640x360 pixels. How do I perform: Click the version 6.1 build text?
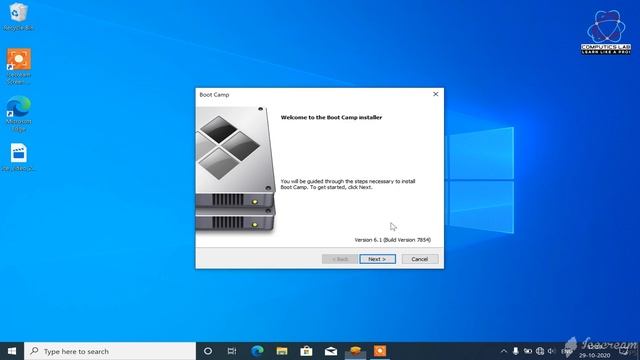pos(392,240)
